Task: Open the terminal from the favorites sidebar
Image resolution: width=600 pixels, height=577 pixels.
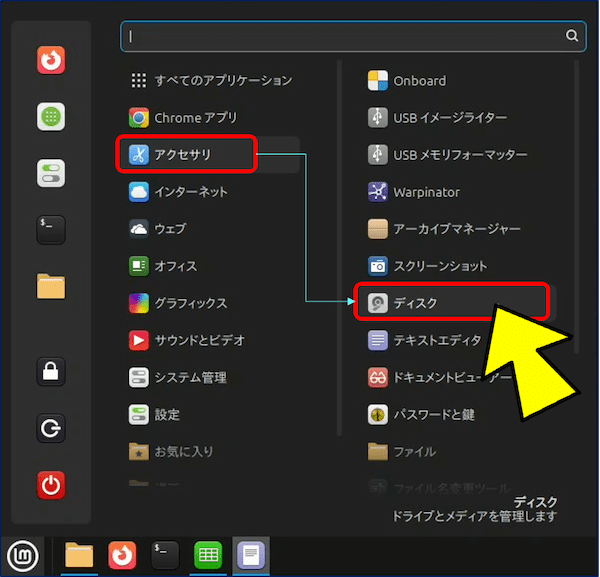Action: [x=51, y=229]
